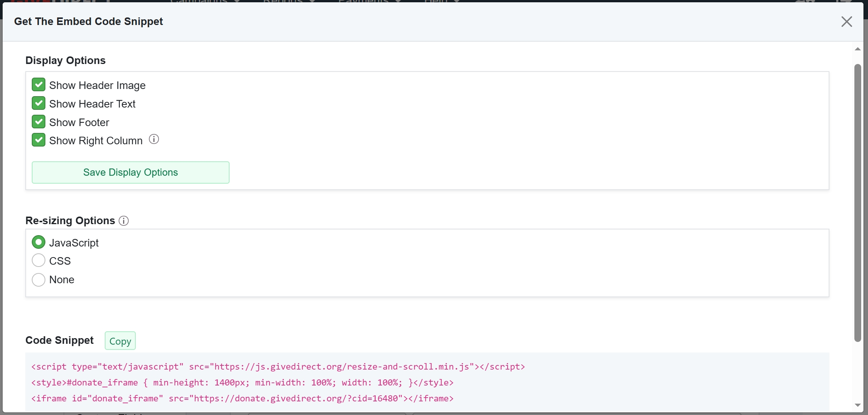Choose the CSS re-sizing radio button
Screen dimensions: 868x415
(39, 261)
